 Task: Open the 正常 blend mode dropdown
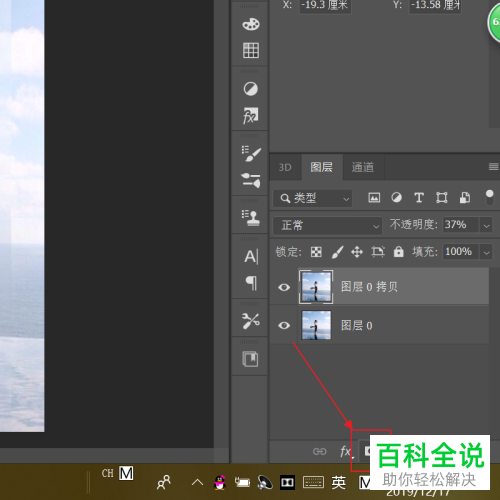click(327, 226)
